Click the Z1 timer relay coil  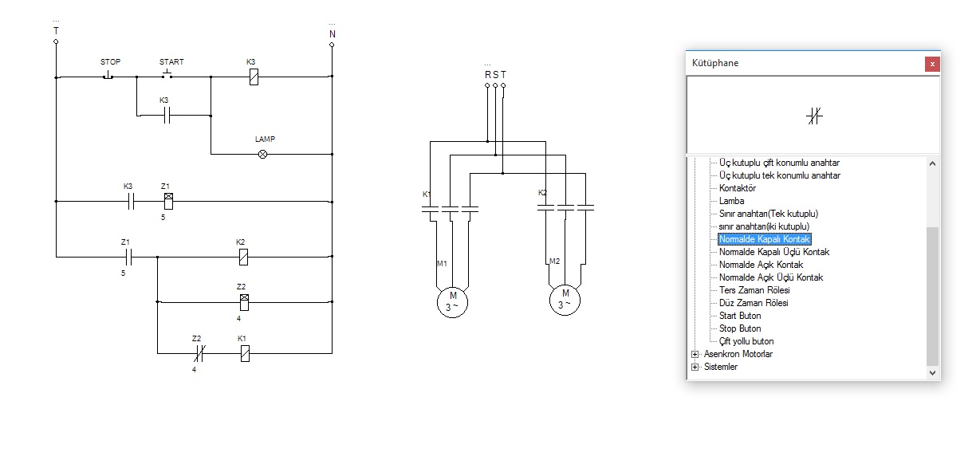tap(167, 199)
